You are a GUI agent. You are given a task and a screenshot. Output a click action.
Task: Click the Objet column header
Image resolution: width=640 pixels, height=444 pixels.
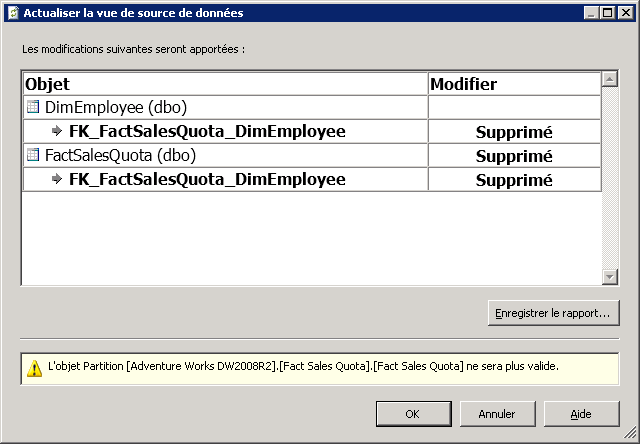(225, 84)
